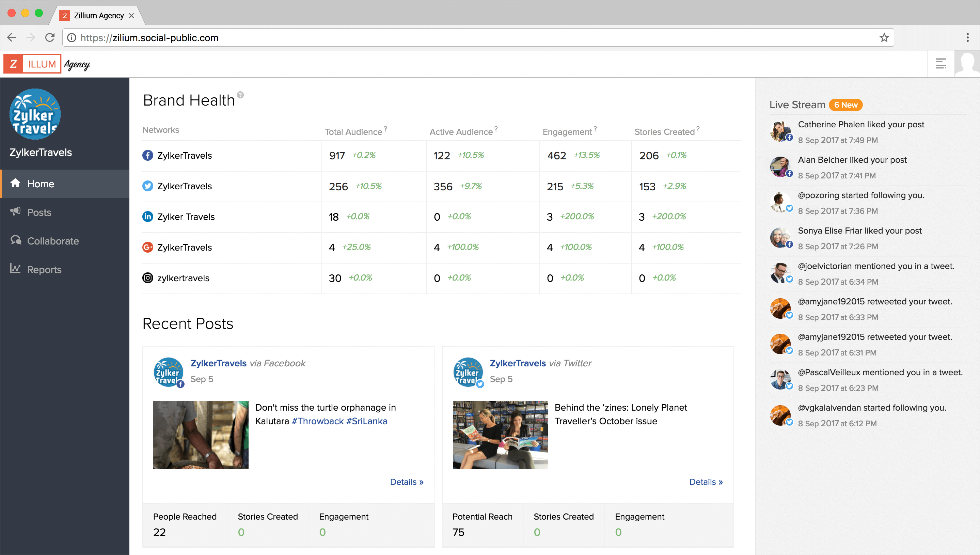Bookmark page with the star icon
980x555 pixels.
click(884, 38)
